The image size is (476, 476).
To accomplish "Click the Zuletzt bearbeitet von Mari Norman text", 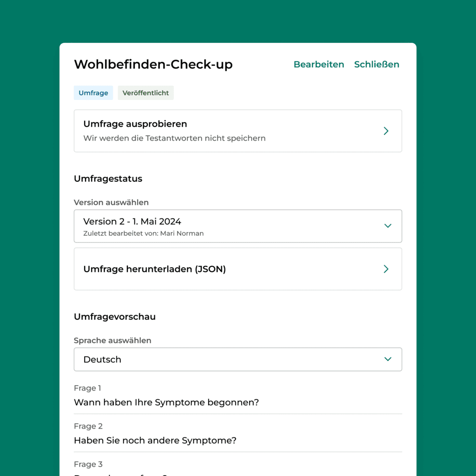I will click(143, 233).
